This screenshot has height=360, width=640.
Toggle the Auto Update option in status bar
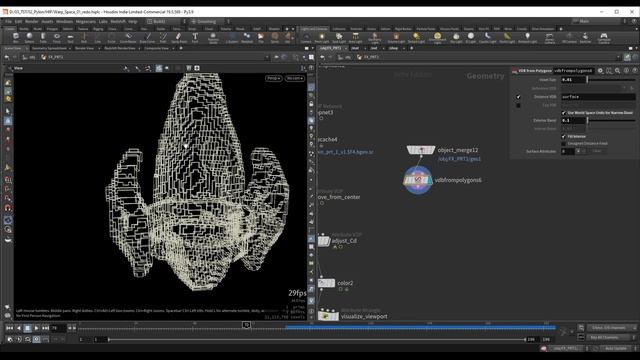click(x=616, y=348)
